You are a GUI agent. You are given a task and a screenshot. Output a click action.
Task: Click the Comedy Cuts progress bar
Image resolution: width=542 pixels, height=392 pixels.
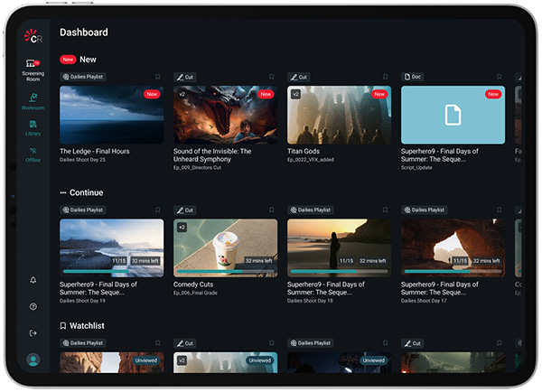pyautogui.click(x=226, y=272)
